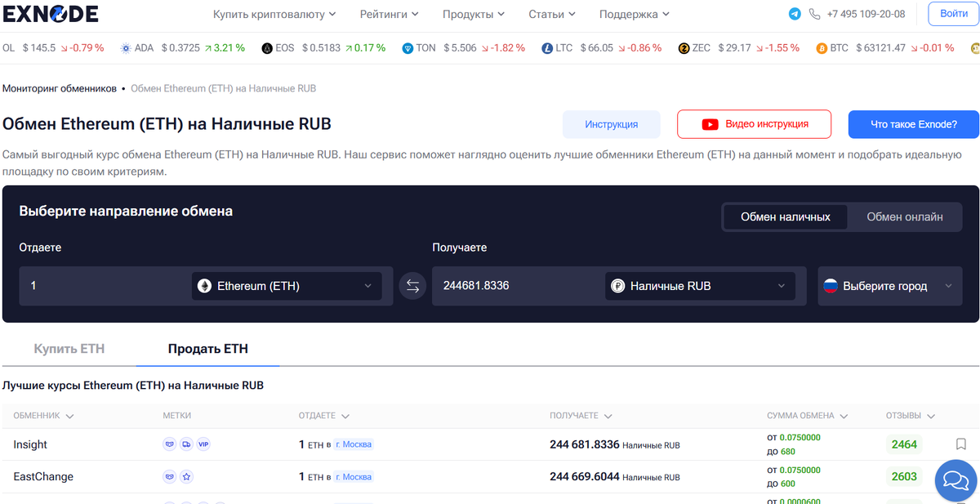Click the mask badge in Insight row
The width and height of the screenshot is (980, 504).
(x=170, y=444)
